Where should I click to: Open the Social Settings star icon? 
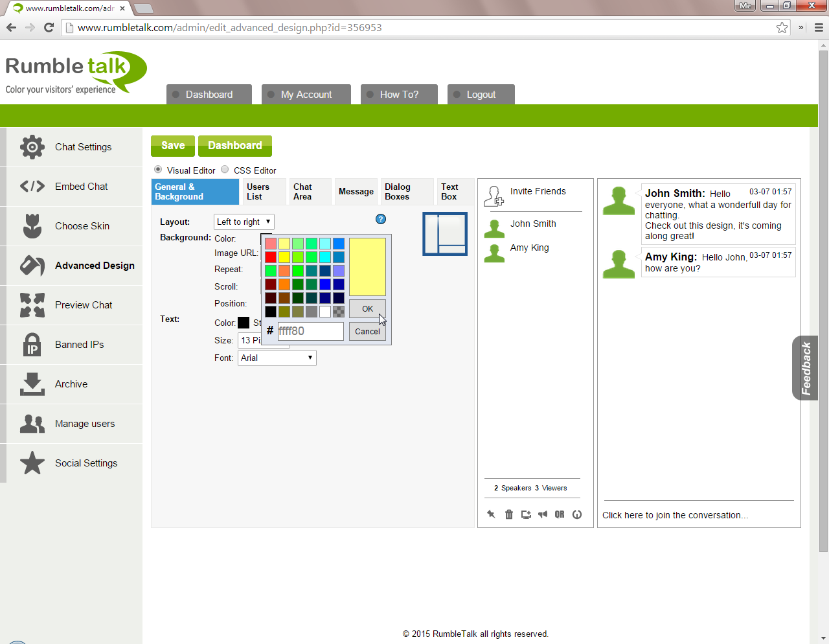point(32,463)
